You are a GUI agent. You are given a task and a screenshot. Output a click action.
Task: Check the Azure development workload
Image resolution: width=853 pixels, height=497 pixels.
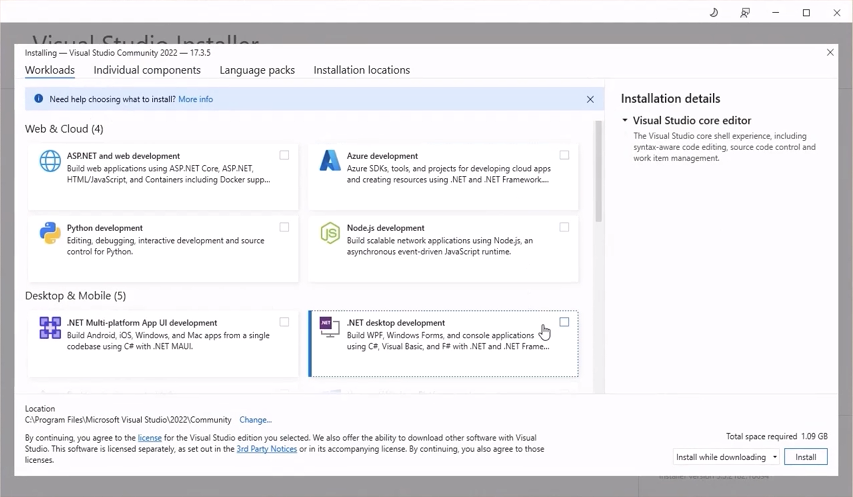[564, 156]
